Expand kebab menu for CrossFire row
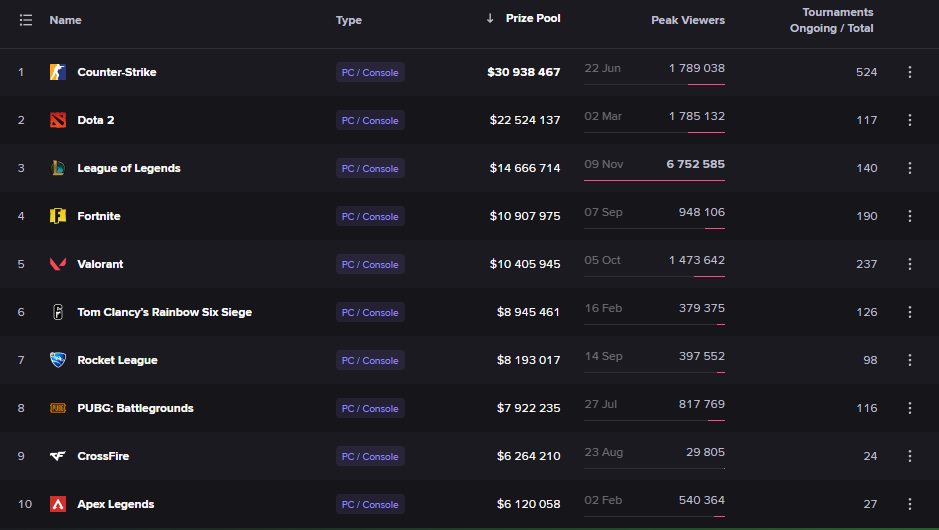Viewport: 939px width, 530px height. [x=910, y=456]
